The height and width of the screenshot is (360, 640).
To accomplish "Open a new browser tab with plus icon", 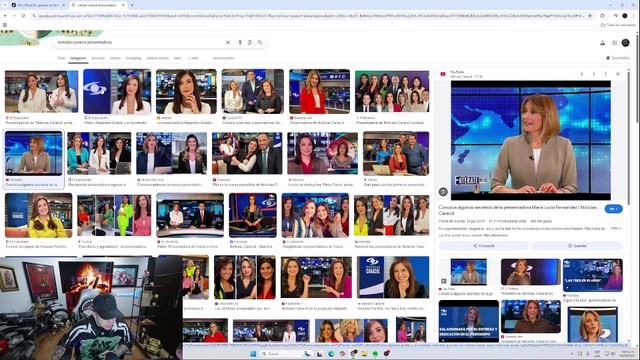I will pos(132,5).
